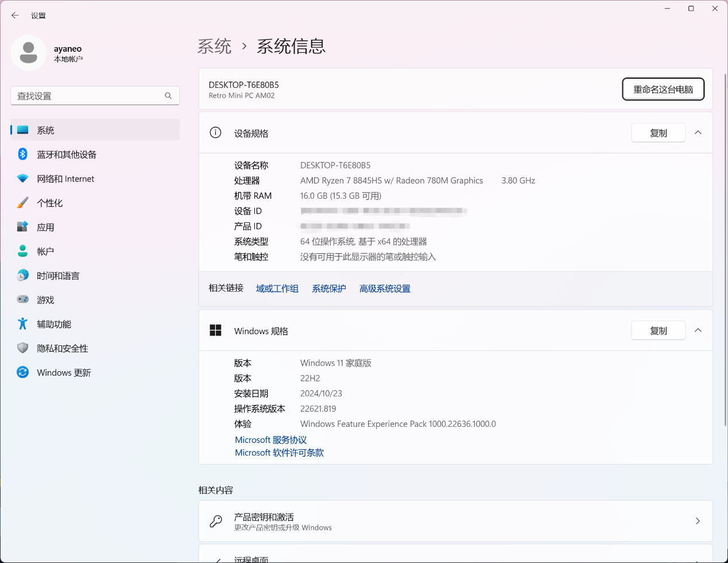Click the back arrow in Settings header

(16, 16)
